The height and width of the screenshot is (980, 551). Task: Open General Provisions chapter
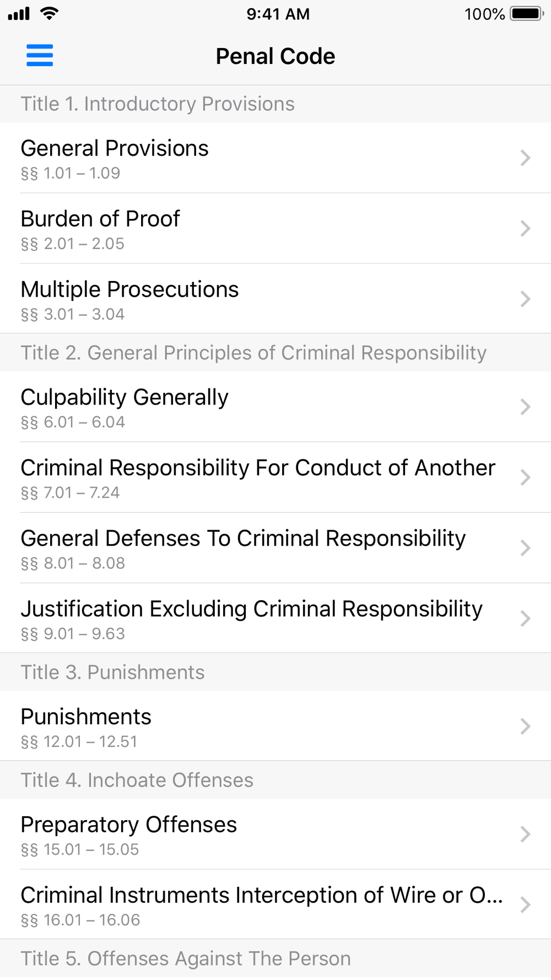(275, 158)
